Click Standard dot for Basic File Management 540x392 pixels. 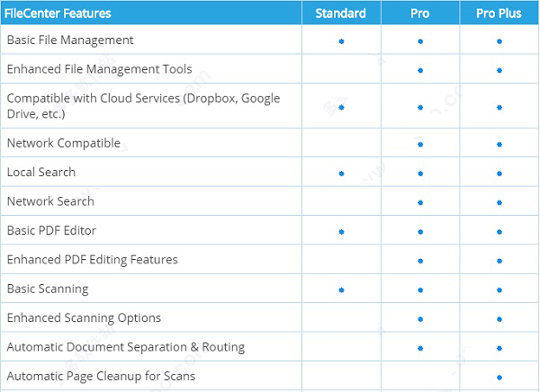pyautogui.click(x=341, y=41)
